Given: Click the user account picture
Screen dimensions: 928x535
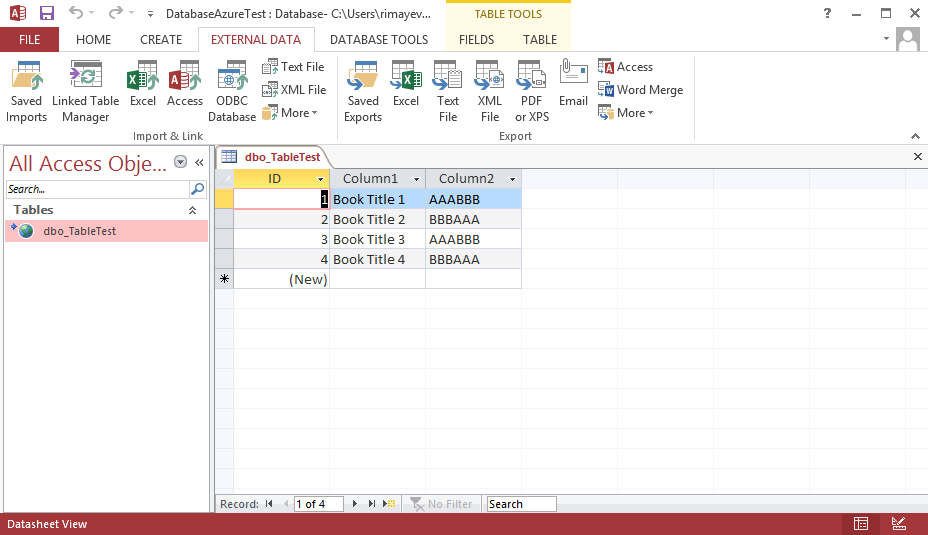Looking at the screenshot, I should point(908,39).
